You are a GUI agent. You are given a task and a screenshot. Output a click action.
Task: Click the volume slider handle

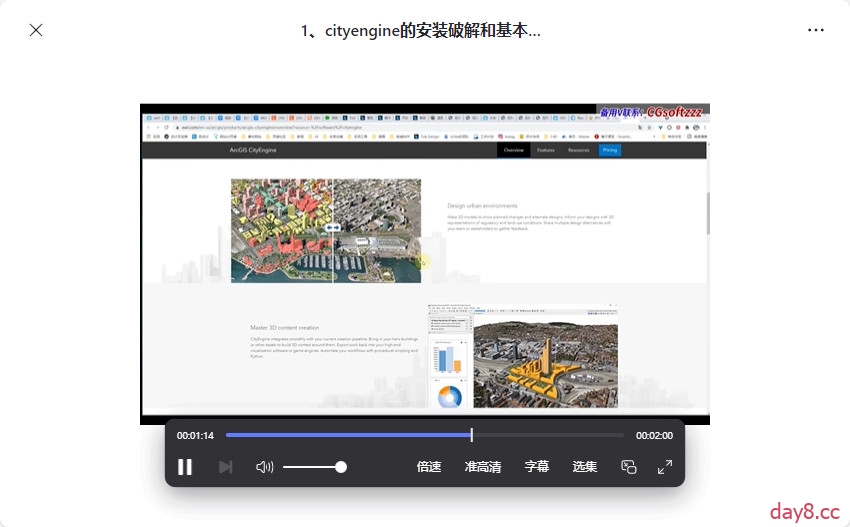341,467
